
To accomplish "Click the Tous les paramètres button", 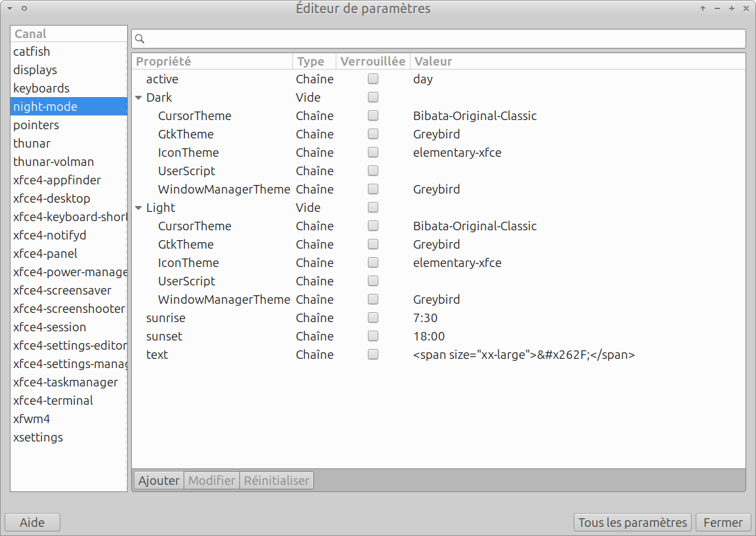I will pyautogui.click(x=633, y=522).
